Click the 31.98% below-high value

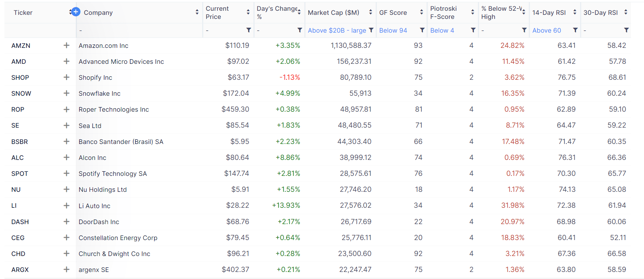[513, 205]
